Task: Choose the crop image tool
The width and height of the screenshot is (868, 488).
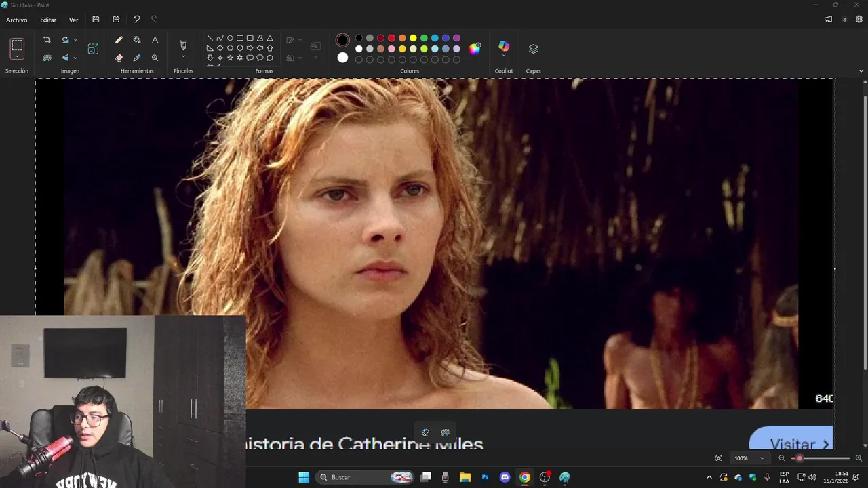Action: (47, 40)
